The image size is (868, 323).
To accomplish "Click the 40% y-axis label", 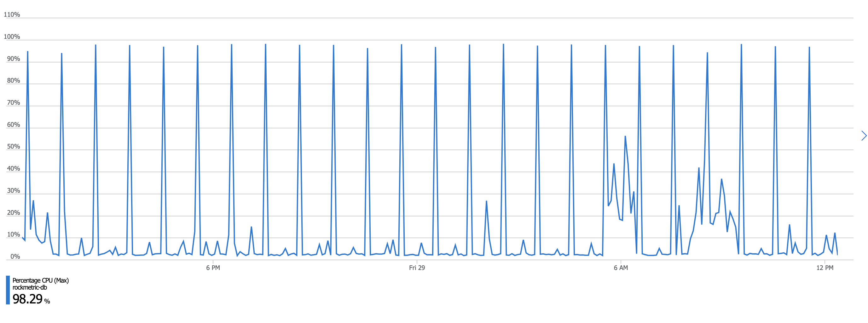I will click(x=14, y=168).
